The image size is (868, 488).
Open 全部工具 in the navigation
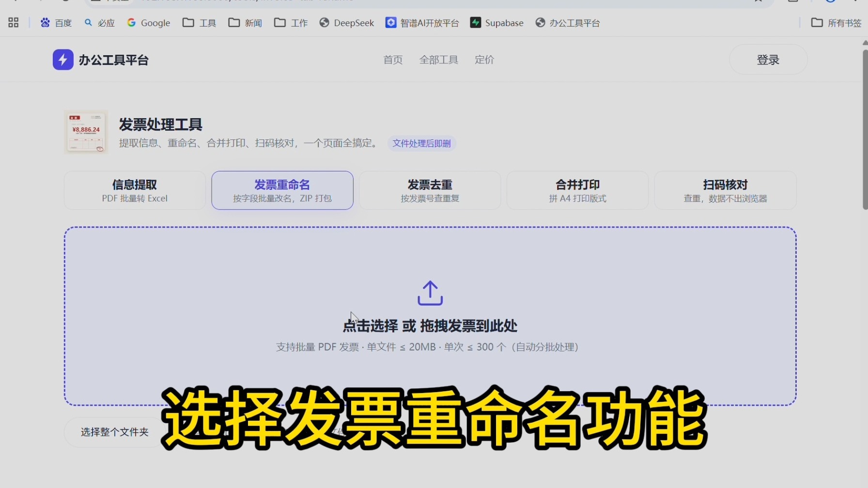439,60
